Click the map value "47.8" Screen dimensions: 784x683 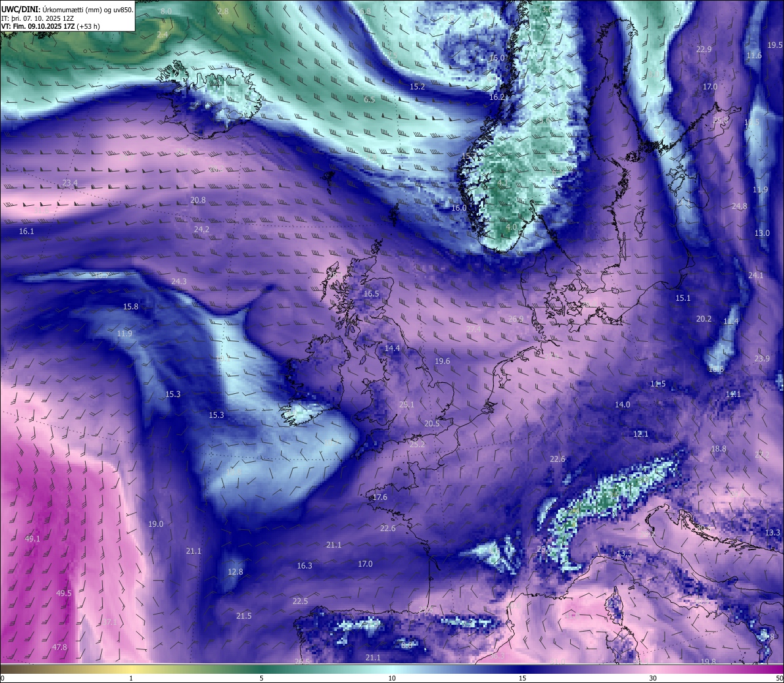coord(59,647)
